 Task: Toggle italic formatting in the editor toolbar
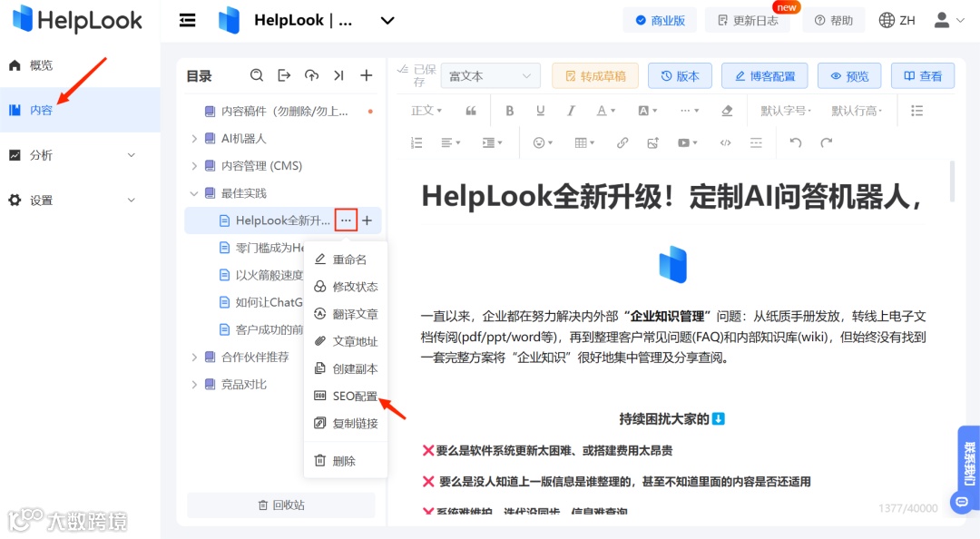pyautogui.click(x=570, y=111)
